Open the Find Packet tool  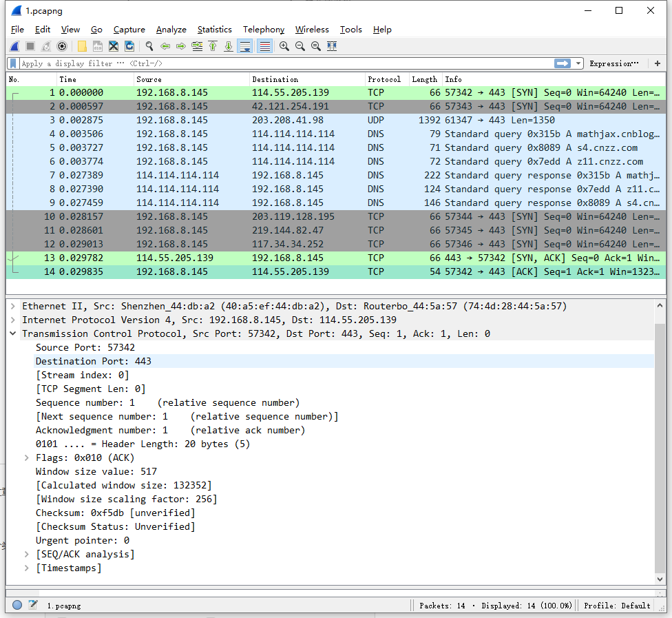pyautogui.click(x=148, y=46)
